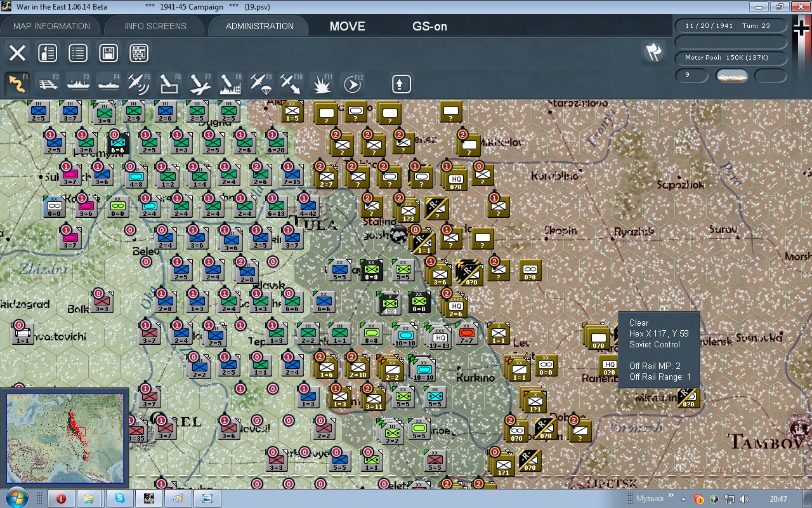Select Move mode (F1) icon
The image size is (812, 508).
tap(17, 84)
